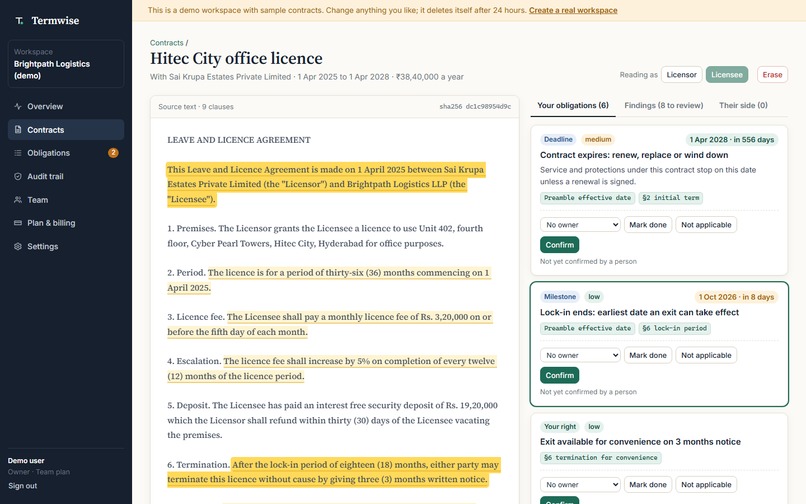Open Settings from sidebar

pos(66,246)
